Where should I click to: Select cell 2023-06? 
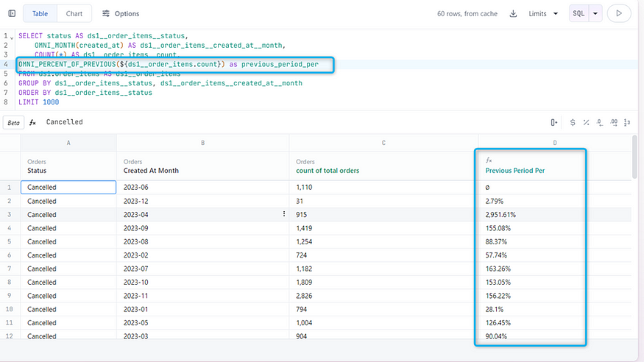(x=203, y=187)
